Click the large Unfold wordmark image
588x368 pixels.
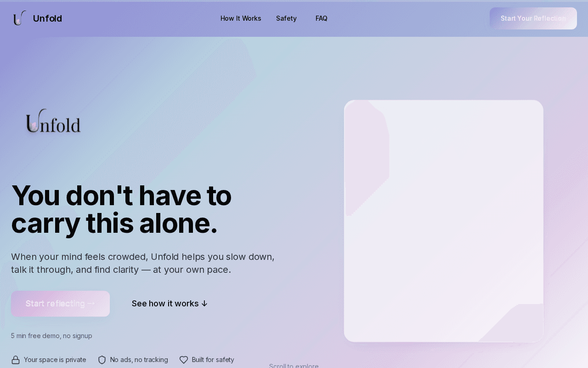(x=53, y=121)
